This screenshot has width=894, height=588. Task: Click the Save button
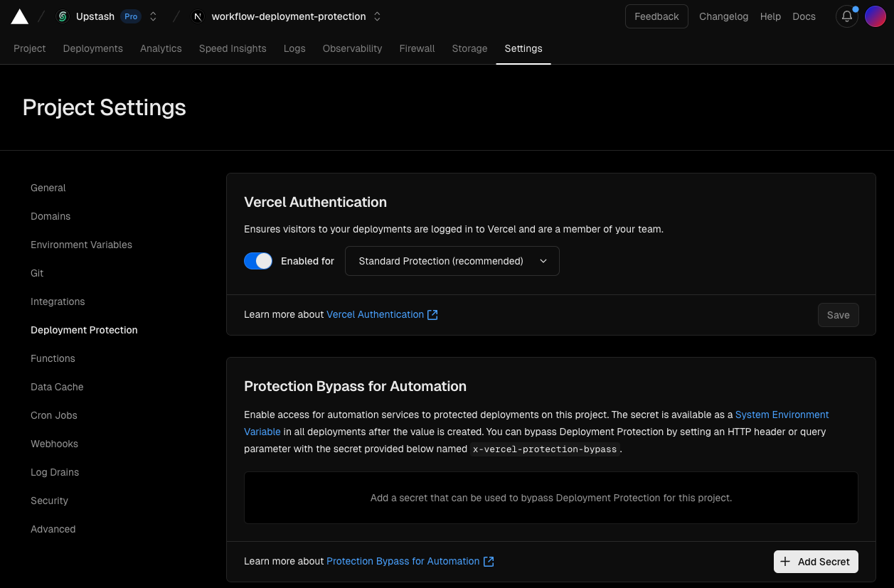(x=838, y=315)
